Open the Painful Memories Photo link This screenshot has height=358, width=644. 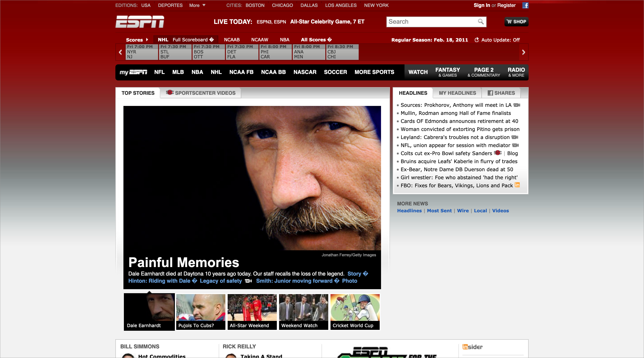pos(350,281)
